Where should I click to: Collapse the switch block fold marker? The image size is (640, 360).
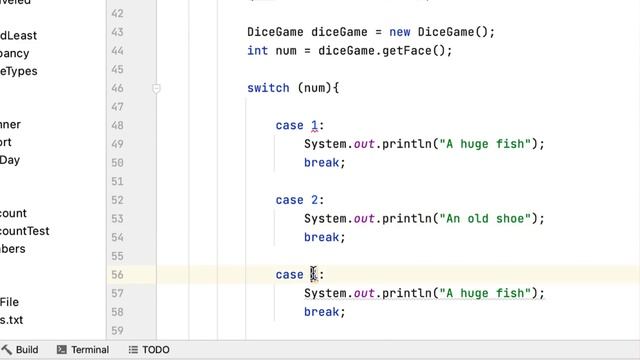pyautogui.click(x=156, y=88)
